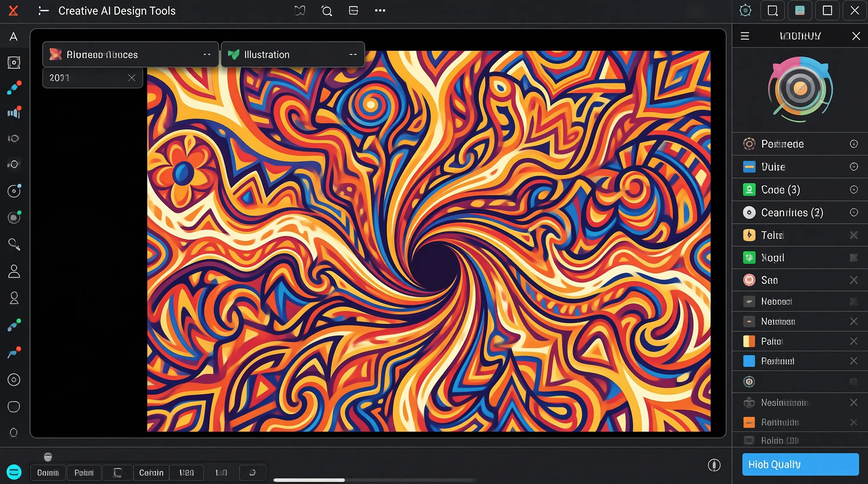Clear the 2011 field with its X

[132, 78]
